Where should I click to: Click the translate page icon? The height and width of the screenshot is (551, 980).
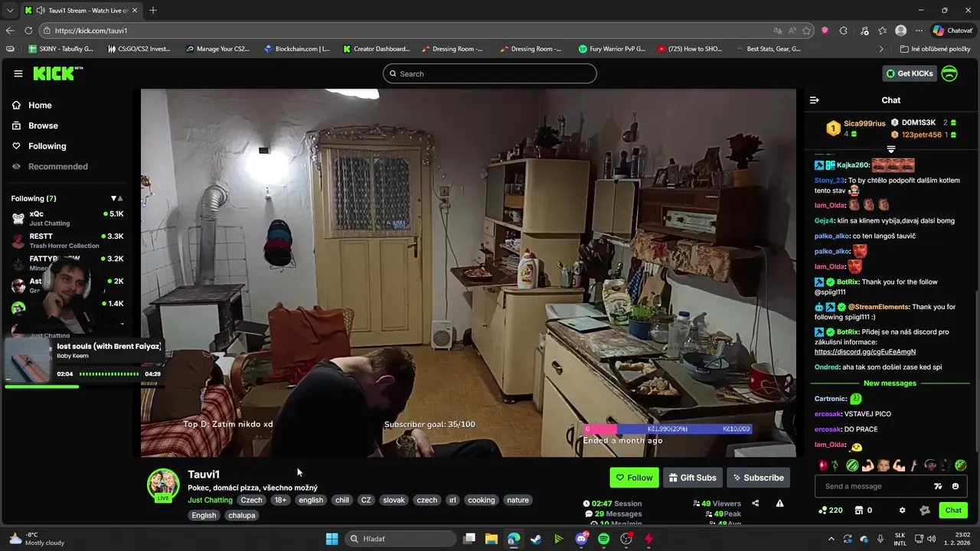(778, 31)
